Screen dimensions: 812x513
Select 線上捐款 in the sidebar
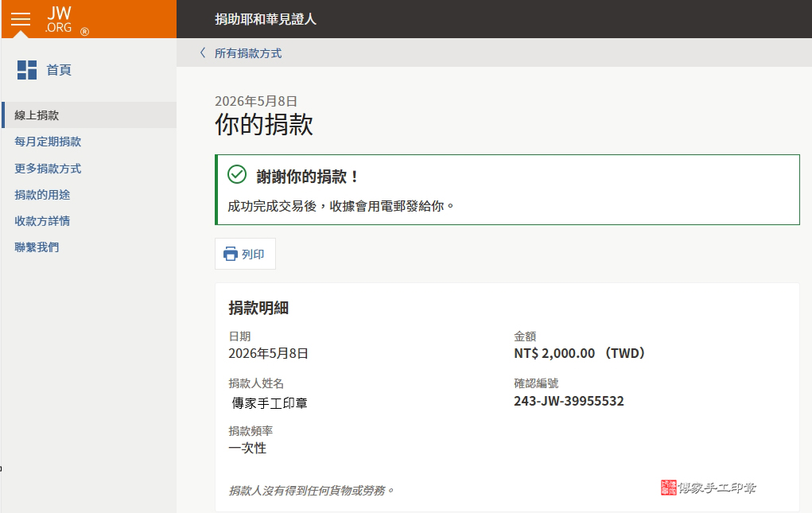coord(89,115)
